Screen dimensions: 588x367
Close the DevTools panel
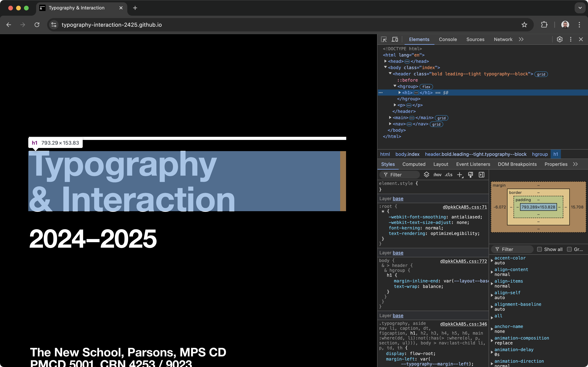click(581, 39)
